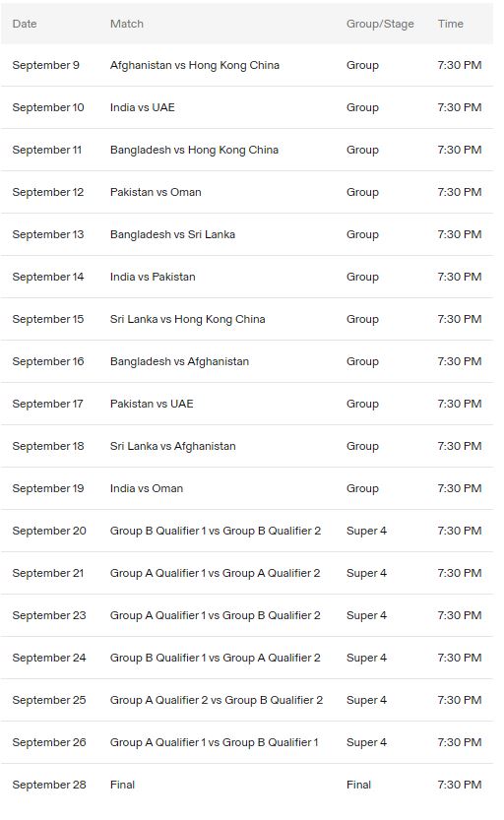
Task: Click the Time column header
Action: 451,24
